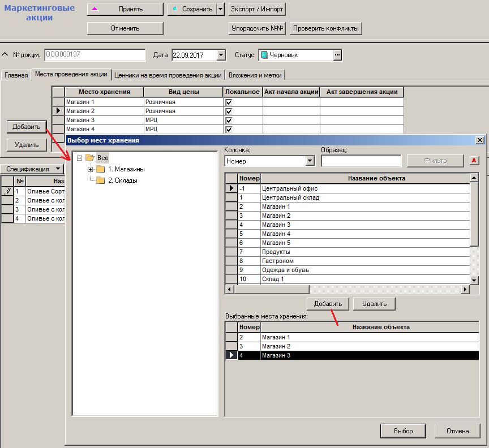Click Вид цены column header

pos(184,92)
